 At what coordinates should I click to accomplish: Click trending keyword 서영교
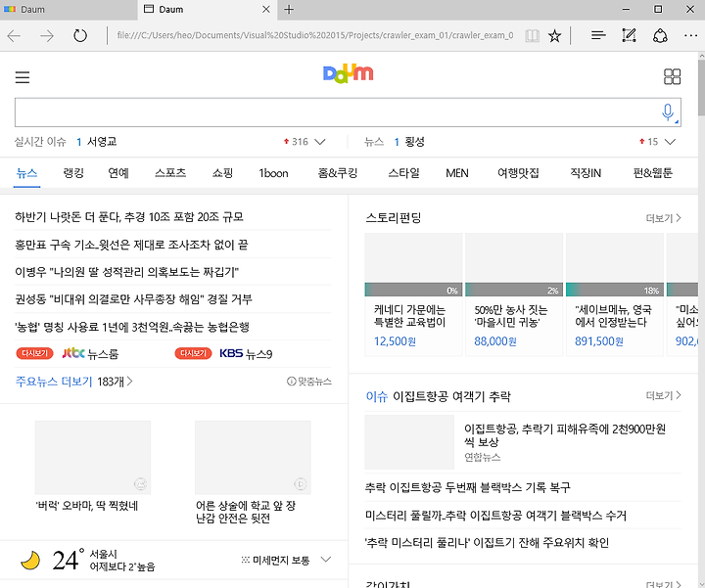click(x=102, y=142)
